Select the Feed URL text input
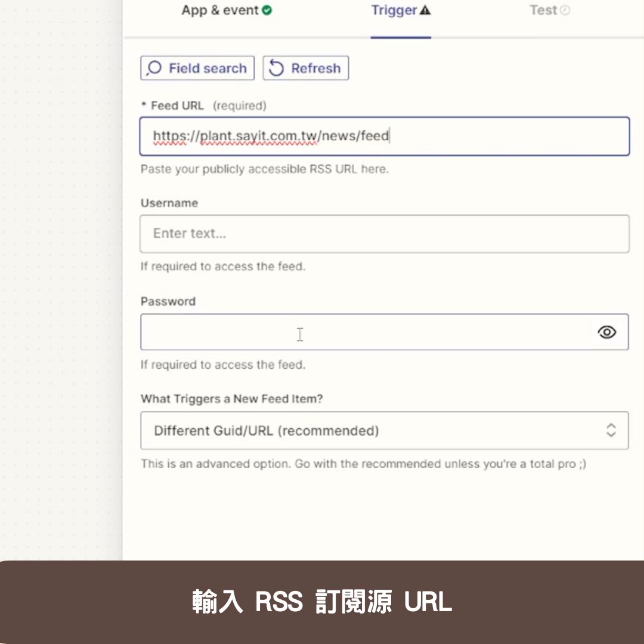Viewport: 644px width, 644px height. tap(385, 136)
